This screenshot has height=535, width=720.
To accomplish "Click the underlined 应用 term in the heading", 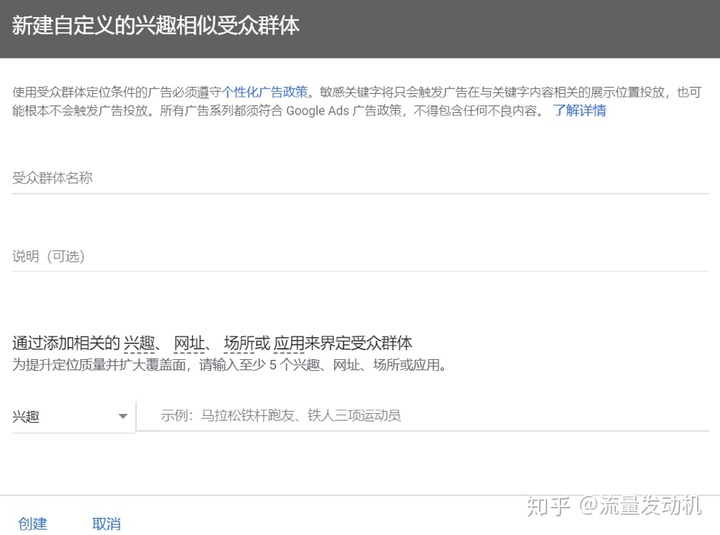I will tap(289, 344).
